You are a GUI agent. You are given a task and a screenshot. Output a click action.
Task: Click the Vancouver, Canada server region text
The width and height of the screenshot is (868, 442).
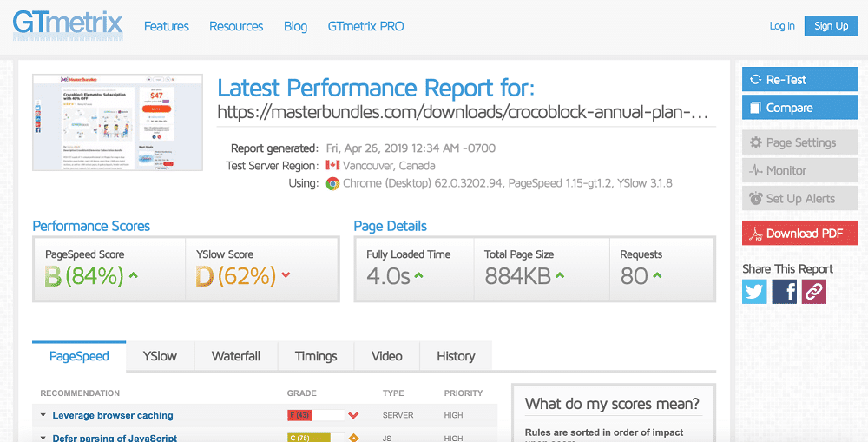pyautogui.click(x=389, y=166)
